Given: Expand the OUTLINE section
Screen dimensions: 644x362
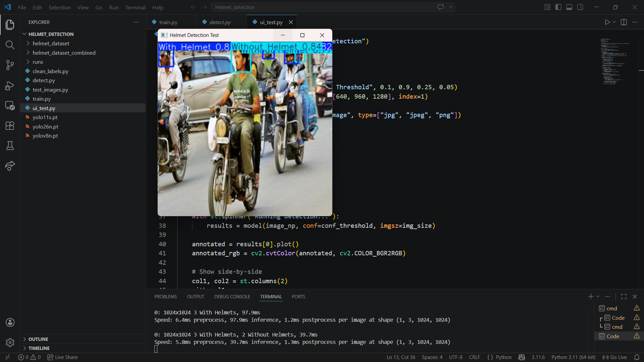Looking at the screenshot, I should (x=38, y=339).
